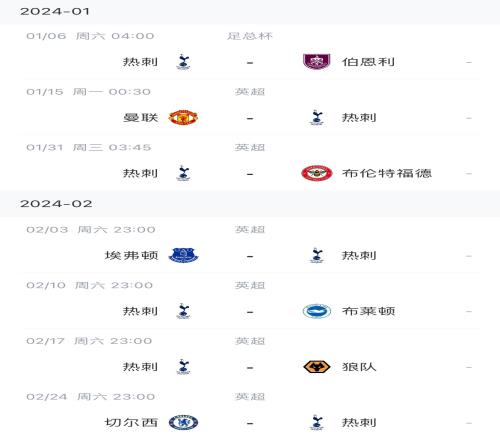Open 伯恩利 team page
The height and width of the screenshot is (440, 500).
368,62
